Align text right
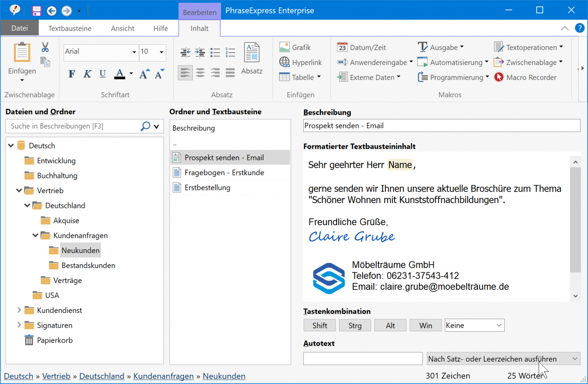Image resolution: width=588 pixels, height=384 pixels. 215,73
